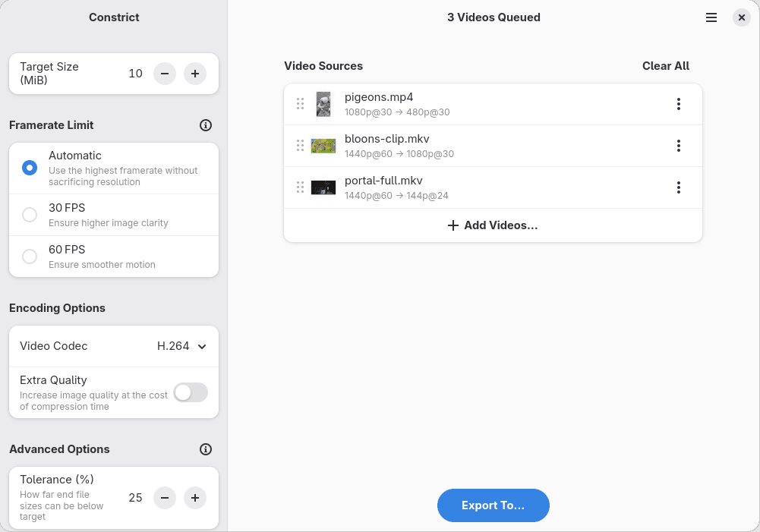Screen dimensions: 760x532
Task: Click Target Size value 10 field
Action: click(135, 74)
